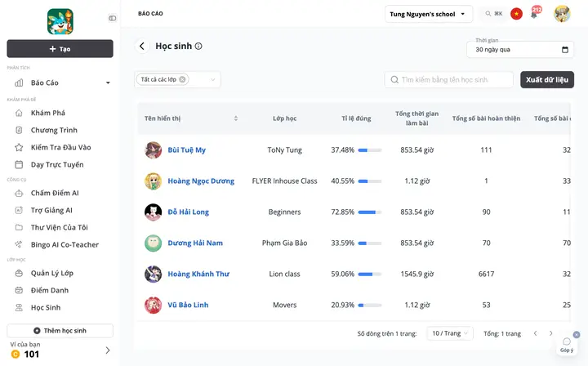Click 72.85% progress bar
The width and height of the screenshot is (588, 366).
tap(370, 212)
